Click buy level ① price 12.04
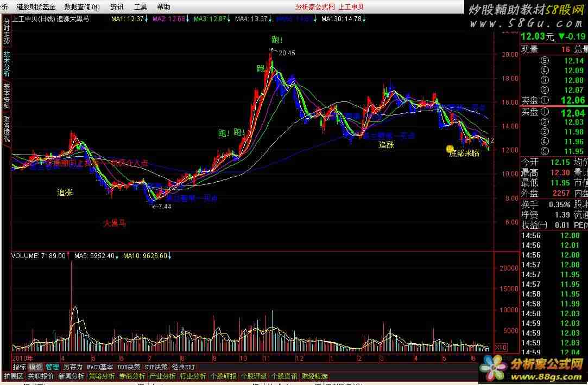The image size is (588, 385). pyautogui.click(x=573, y=113)
